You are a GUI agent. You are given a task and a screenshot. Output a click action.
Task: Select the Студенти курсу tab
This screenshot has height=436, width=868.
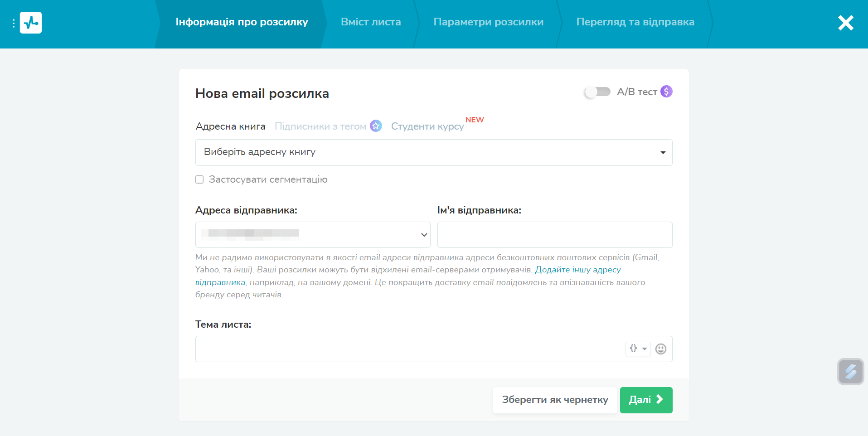[427, 126]
